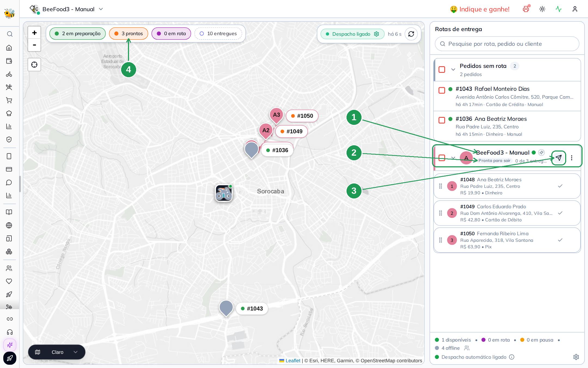Tick the checkbox of the BeeFood3 route A
Screen dimensions: 588x368
click(x=442, y=158)
